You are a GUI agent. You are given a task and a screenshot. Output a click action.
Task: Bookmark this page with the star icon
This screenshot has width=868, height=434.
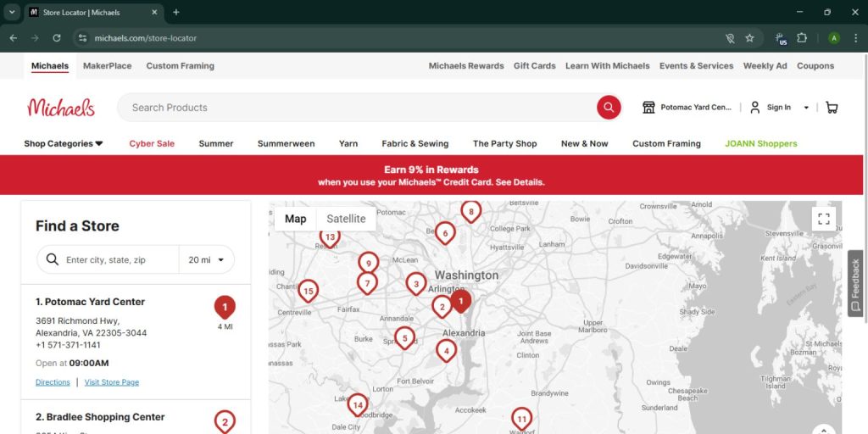point(749,38)
